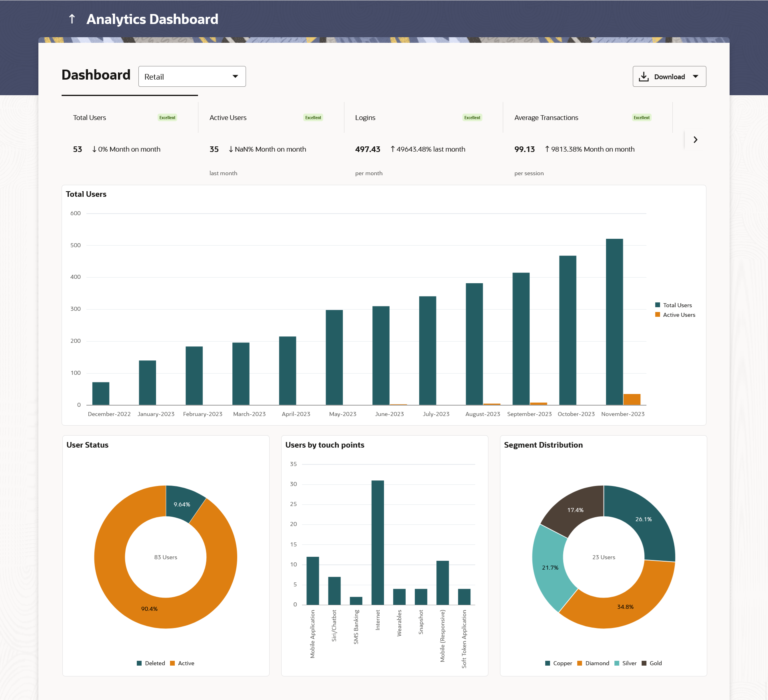Image resolution: width=768 pixels, height=700 pixels.
Task: Click the Internet touch point bar
Action: (x=378, y=542)
